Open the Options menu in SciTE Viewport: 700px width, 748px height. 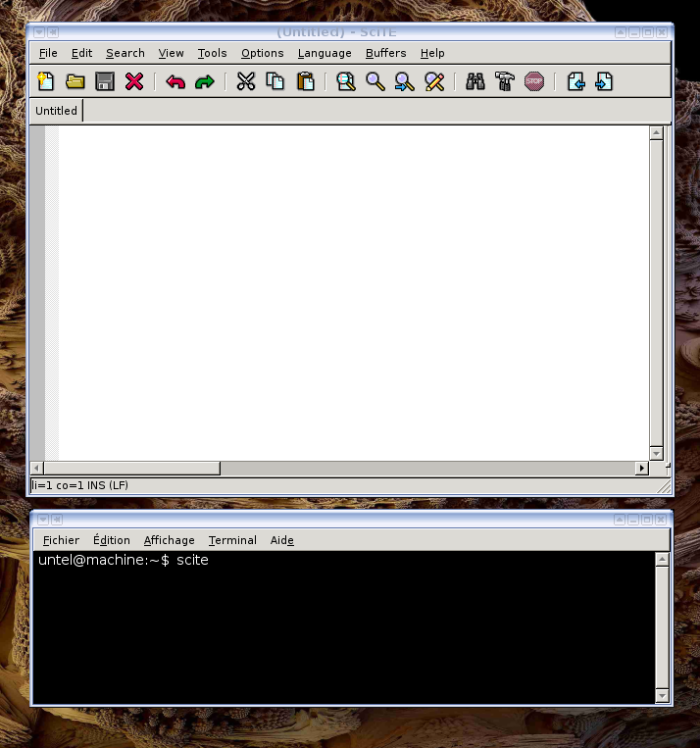[262, 53]
